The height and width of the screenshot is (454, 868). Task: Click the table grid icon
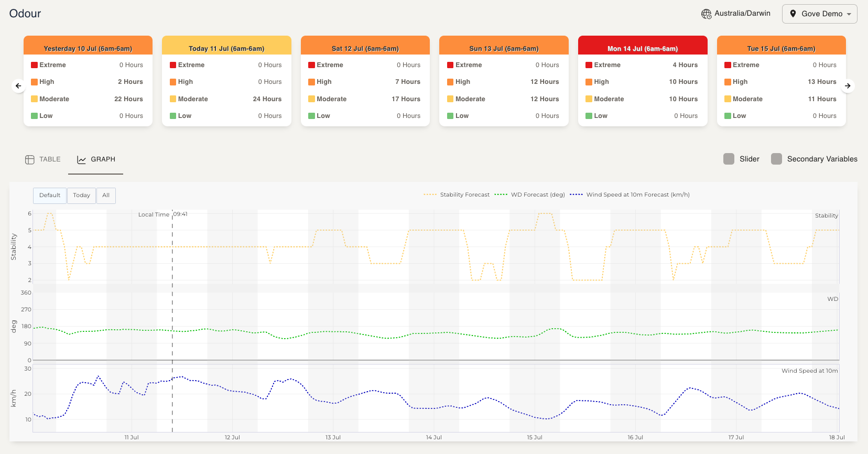click(x=30, y=159)
